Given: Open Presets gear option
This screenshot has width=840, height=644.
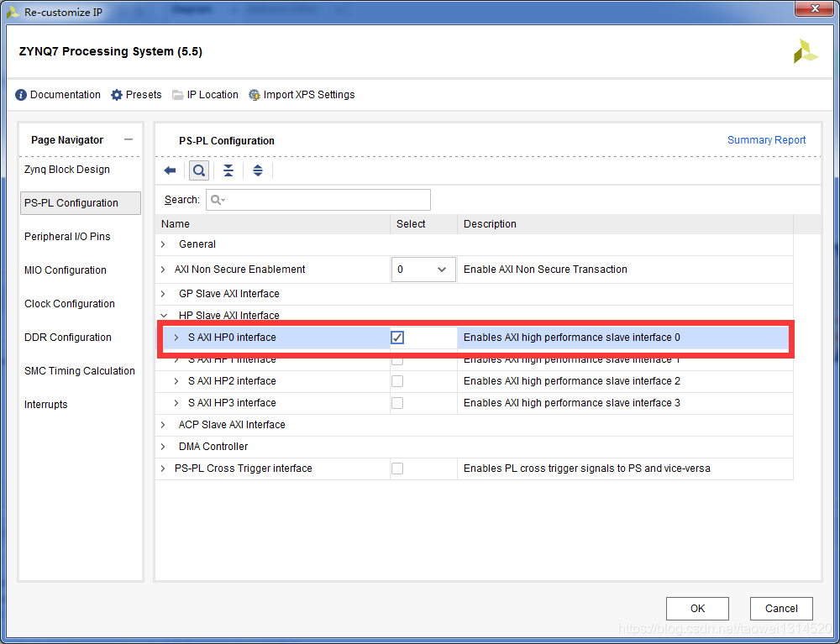Looking at the screenshot, I should point(136,95).
